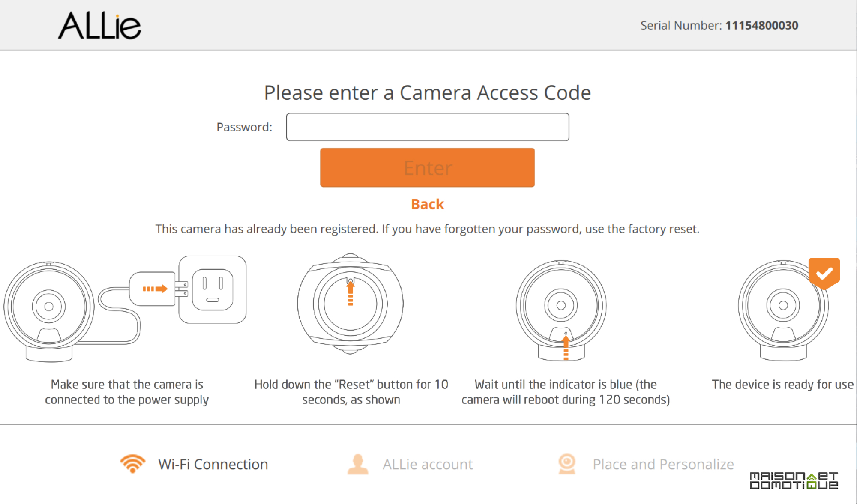
Task: Select the Place and Personalize step
Action: (x=646, y=464)
